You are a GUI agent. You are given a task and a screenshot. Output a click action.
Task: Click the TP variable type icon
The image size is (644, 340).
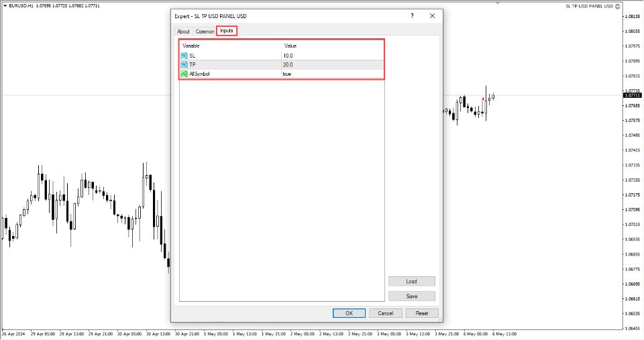[184, 64]
